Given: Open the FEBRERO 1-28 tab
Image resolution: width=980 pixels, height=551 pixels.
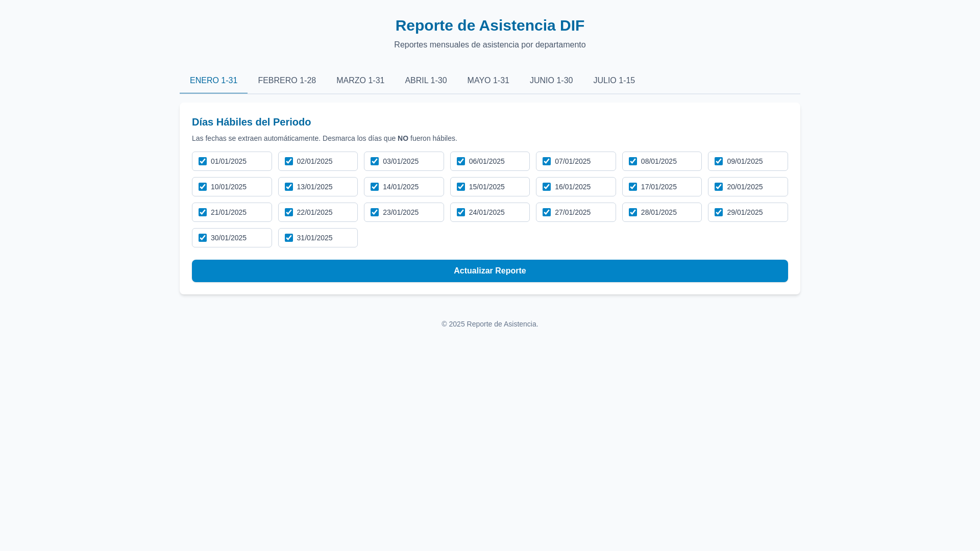Looking at the screenshot, I should click(287, 81).
